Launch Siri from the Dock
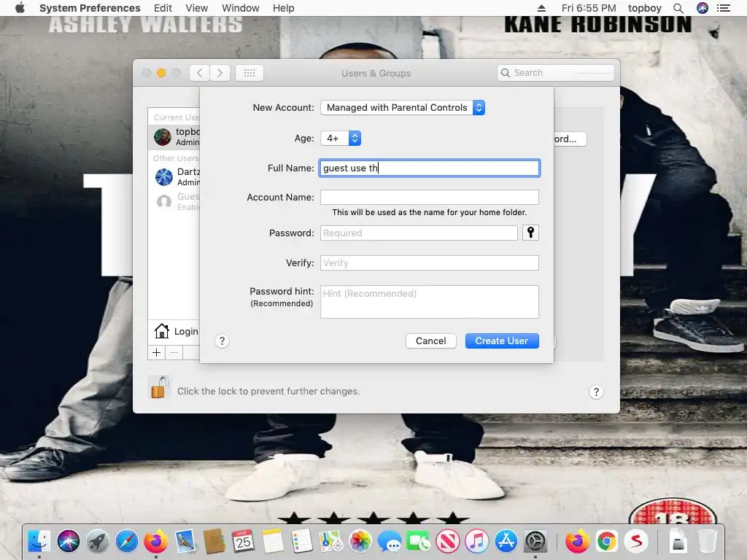This screenshot has height=560, width=747. pos(69,542)
